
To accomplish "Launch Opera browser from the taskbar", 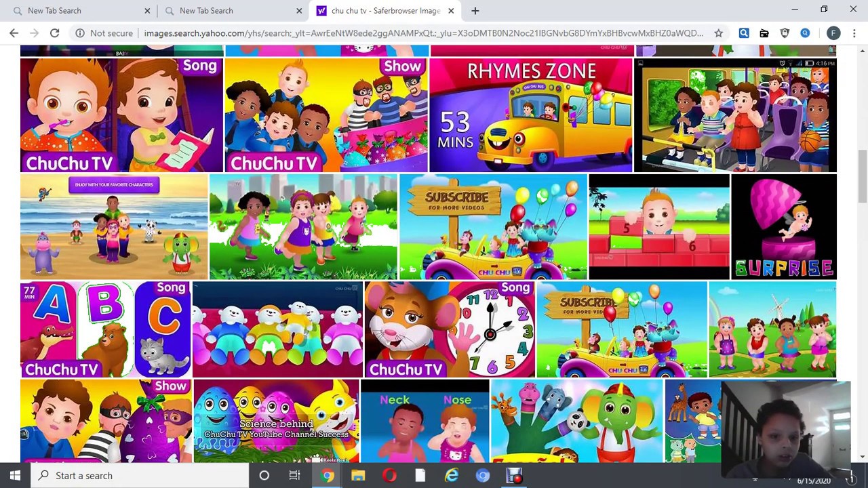I will click(x=389, y=476).
